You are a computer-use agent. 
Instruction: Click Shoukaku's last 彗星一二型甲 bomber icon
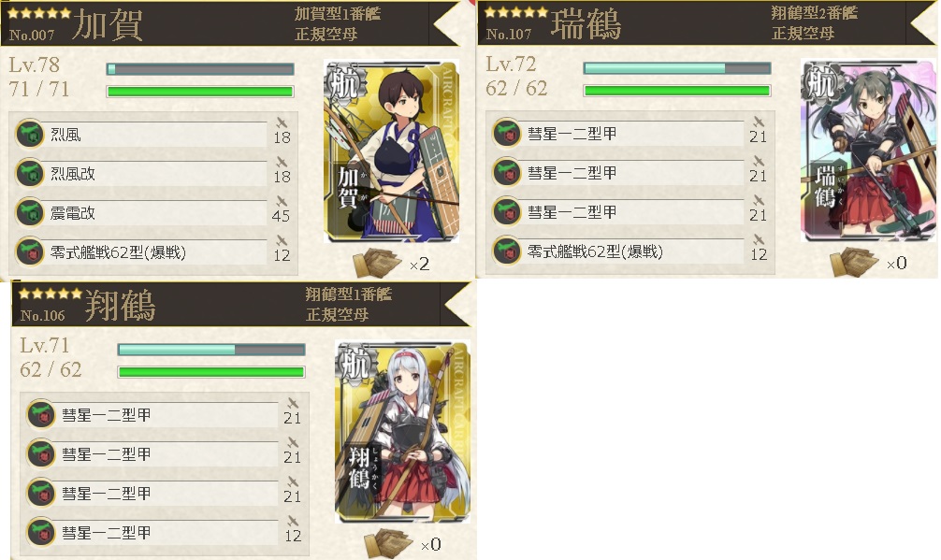[x=41, y=532]
